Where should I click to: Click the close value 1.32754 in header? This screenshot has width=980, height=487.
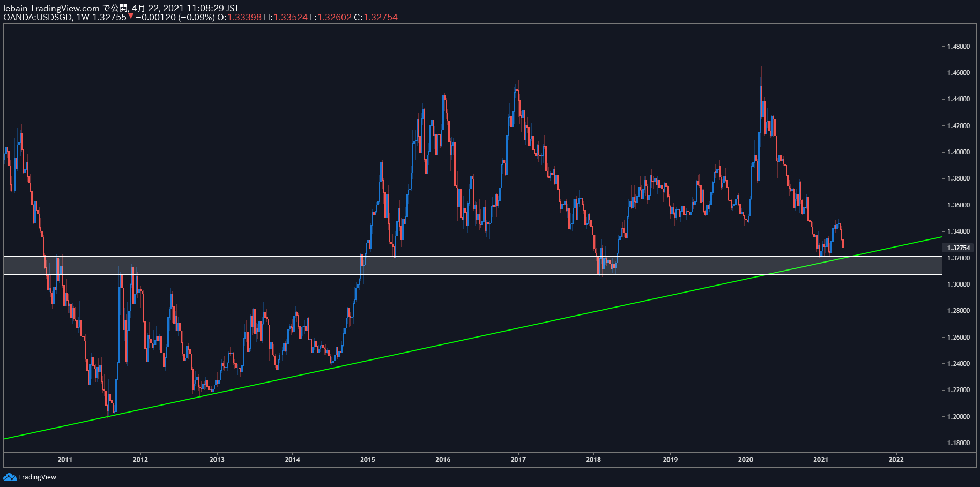coord(381,17)
